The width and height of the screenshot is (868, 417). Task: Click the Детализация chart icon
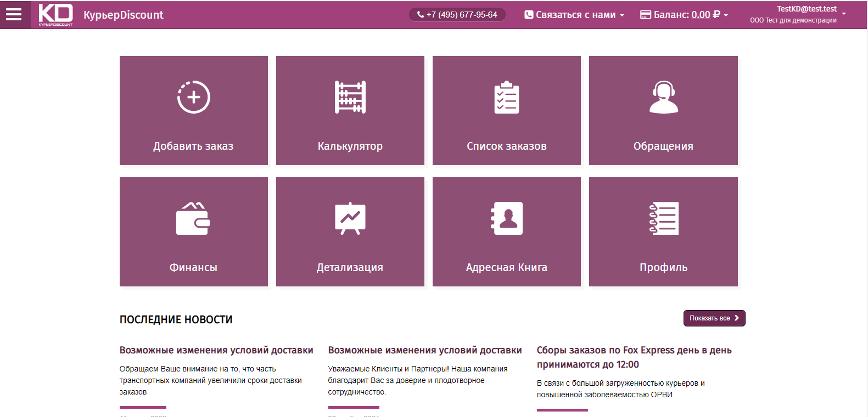[x=350, y=218]
